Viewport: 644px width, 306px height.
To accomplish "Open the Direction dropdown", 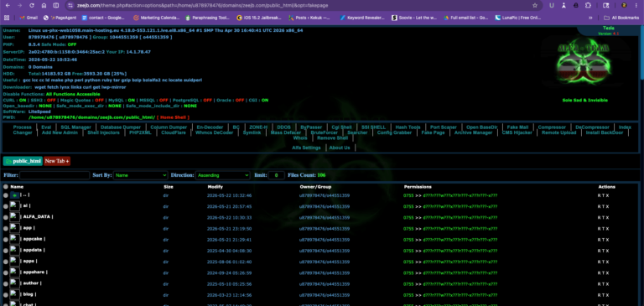I will (222, 175).
